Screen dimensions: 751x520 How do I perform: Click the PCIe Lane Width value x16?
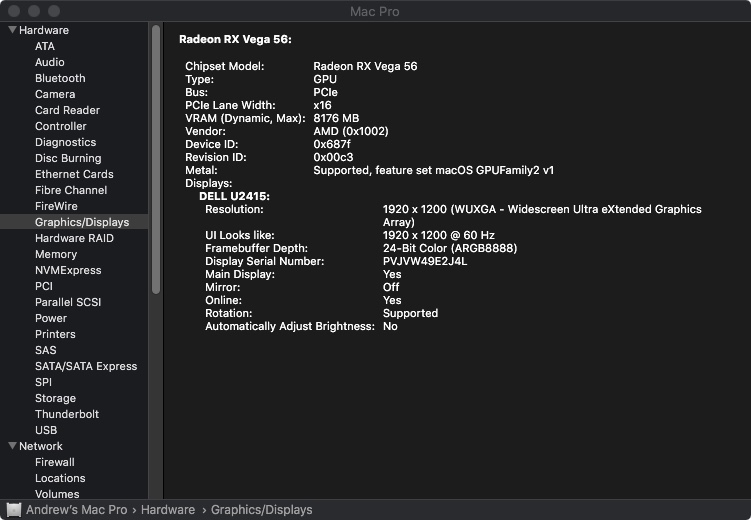[322, 105]
